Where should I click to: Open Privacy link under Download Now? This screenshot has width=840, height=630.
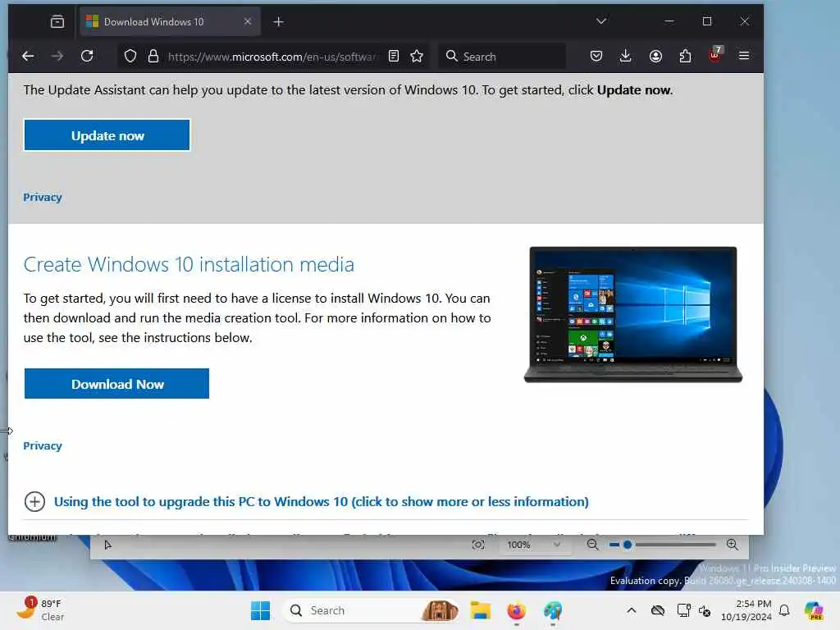tap(43, 445)
